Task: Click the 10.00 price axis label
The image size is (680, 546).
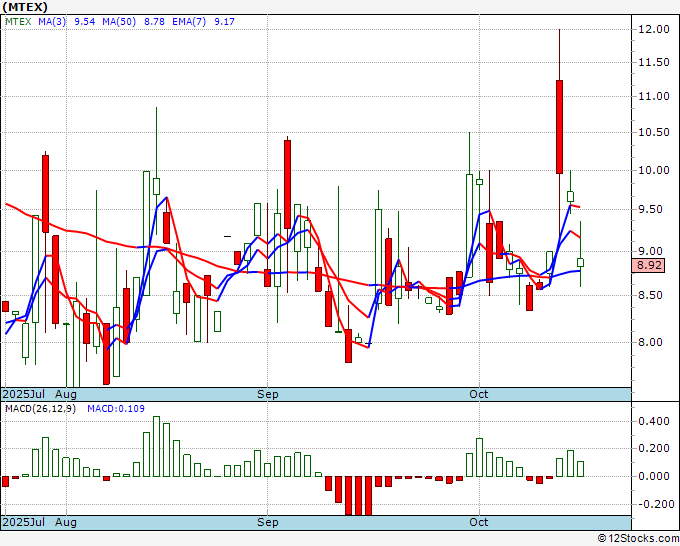Action: click(654, 170)
